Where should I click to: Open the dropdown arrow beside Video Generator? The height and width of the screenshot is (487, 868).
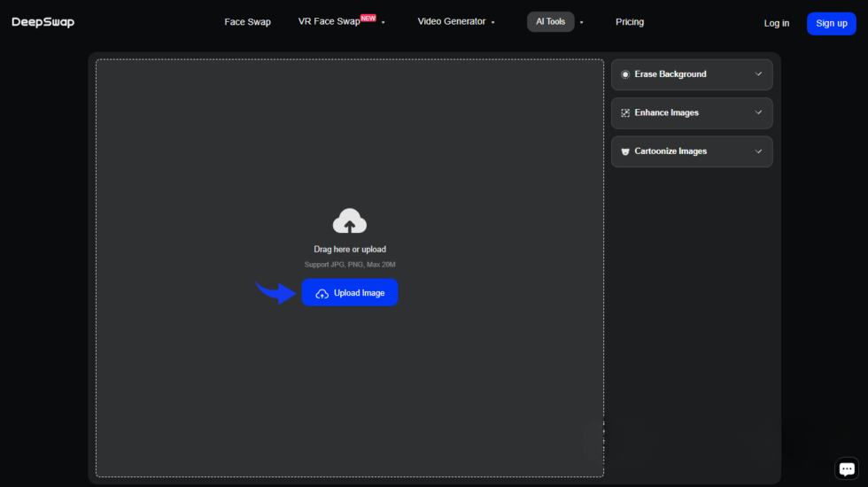tap(493, 23)
